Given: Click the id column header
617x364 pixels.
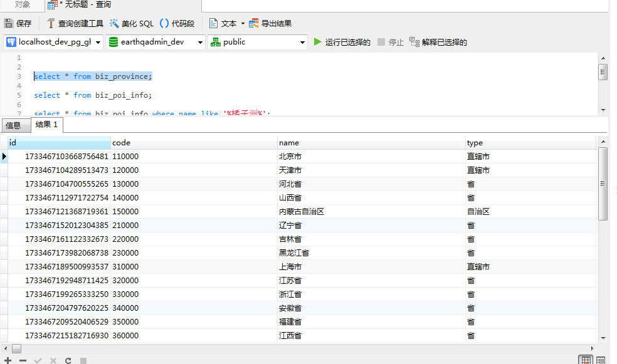Looking at the screenshot, I should [x=59, y=143].
